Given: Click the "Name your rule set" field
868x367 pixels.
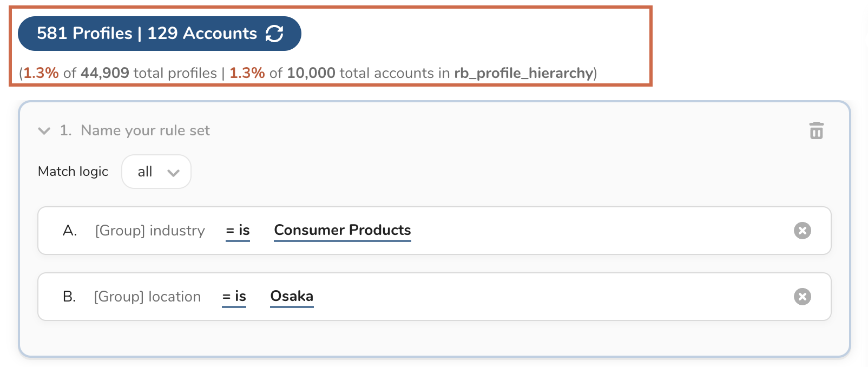Looking at the screenshot, I should pyautogui.click(x=145, y=130).
